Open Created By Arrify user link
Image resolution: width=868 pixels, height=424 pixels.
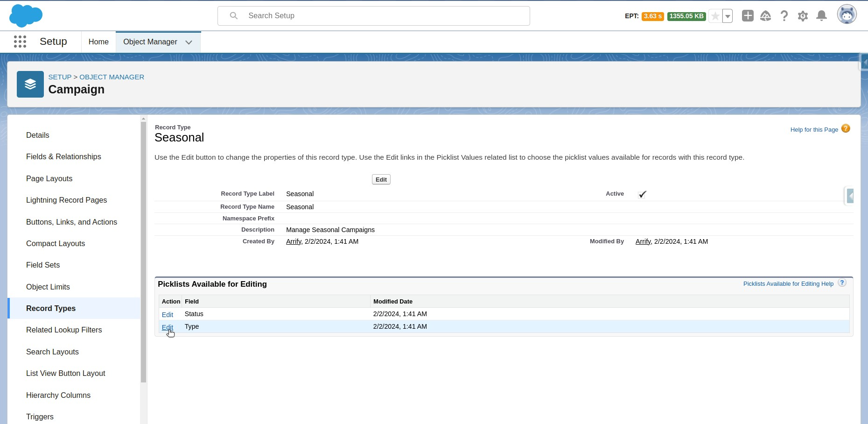pyautogui.click(x=294, y=241)
